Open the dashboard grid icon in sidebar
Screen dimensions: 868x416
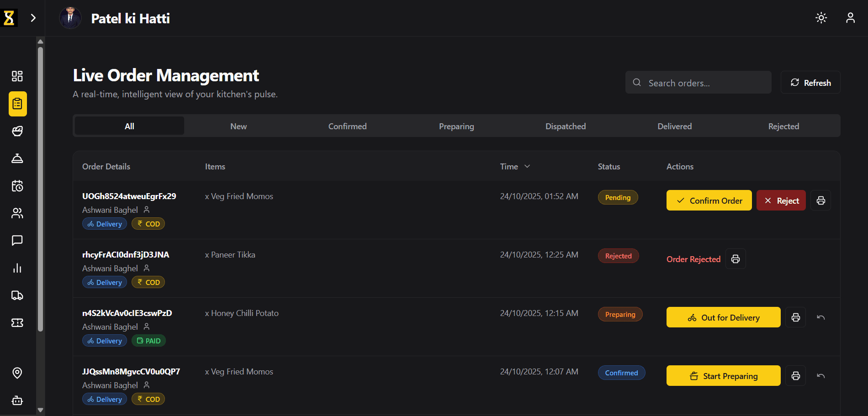[x=17, y=76]
